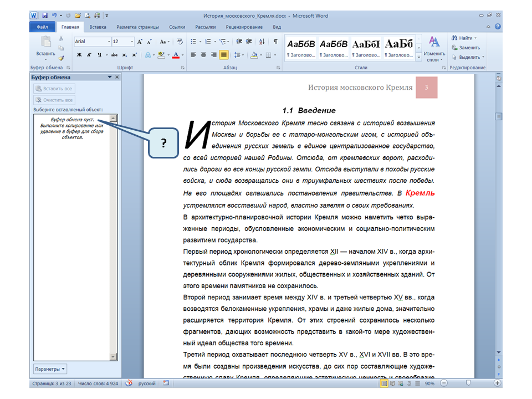Click the Cut scissors icon

click(61, 39)
